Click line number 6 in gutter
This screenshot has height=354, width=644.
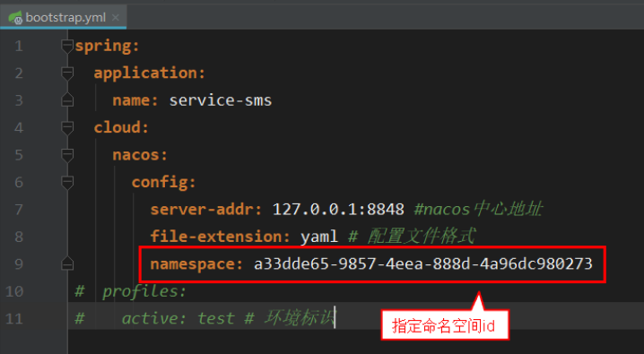[19, 182]
